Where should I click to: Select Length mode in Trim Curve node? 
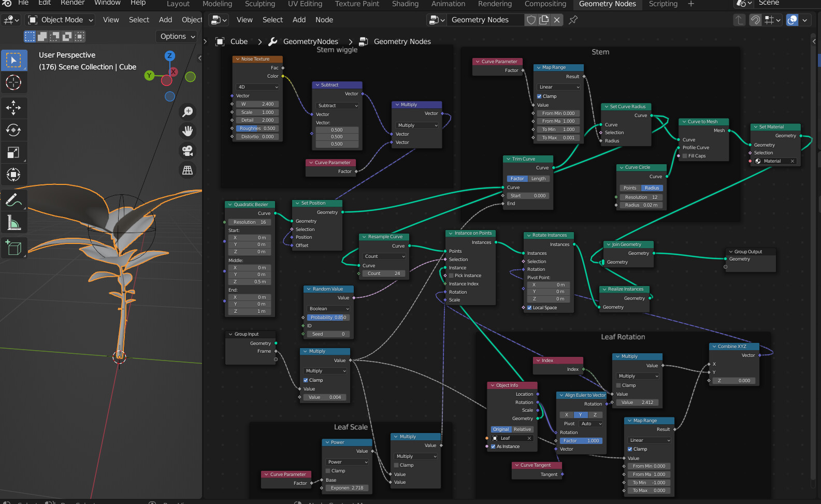(538, 179)
